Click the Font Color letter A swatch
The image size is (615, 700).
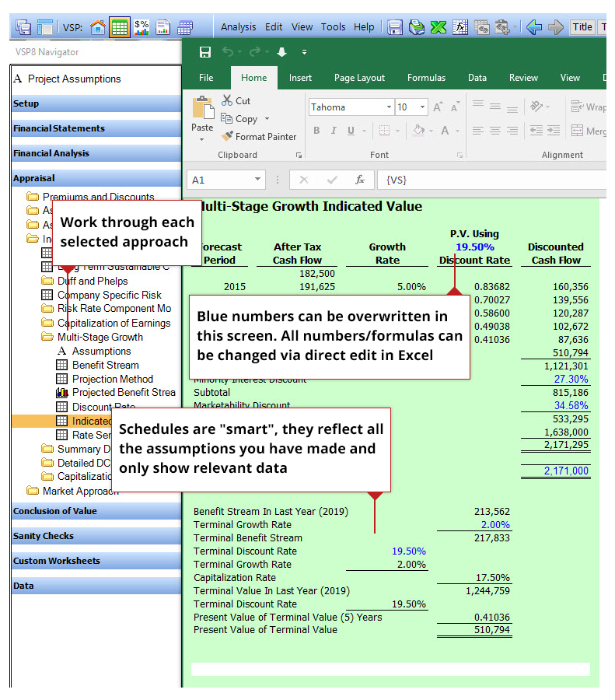tap(445, 131)
